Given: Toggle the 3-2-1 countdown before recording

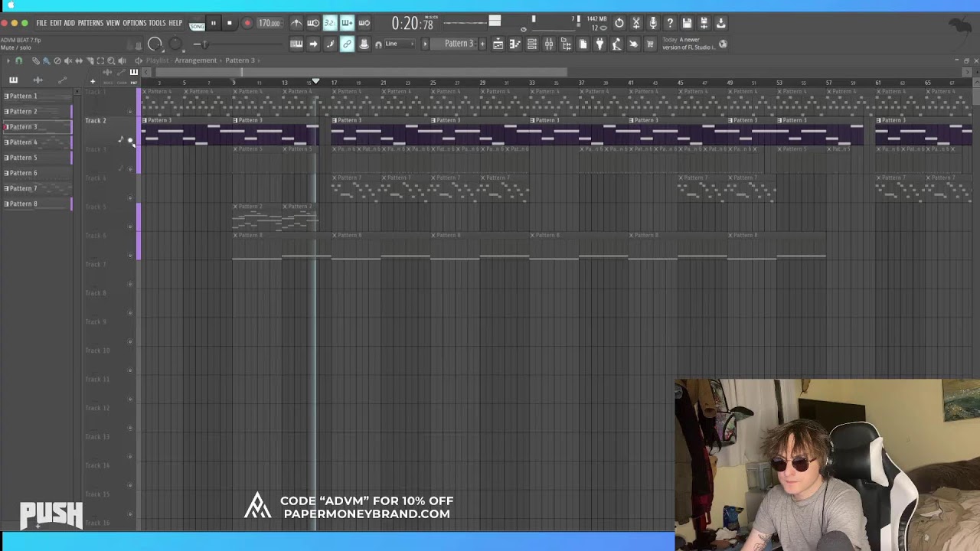Looking at the screenshot, I should [330, 23].
